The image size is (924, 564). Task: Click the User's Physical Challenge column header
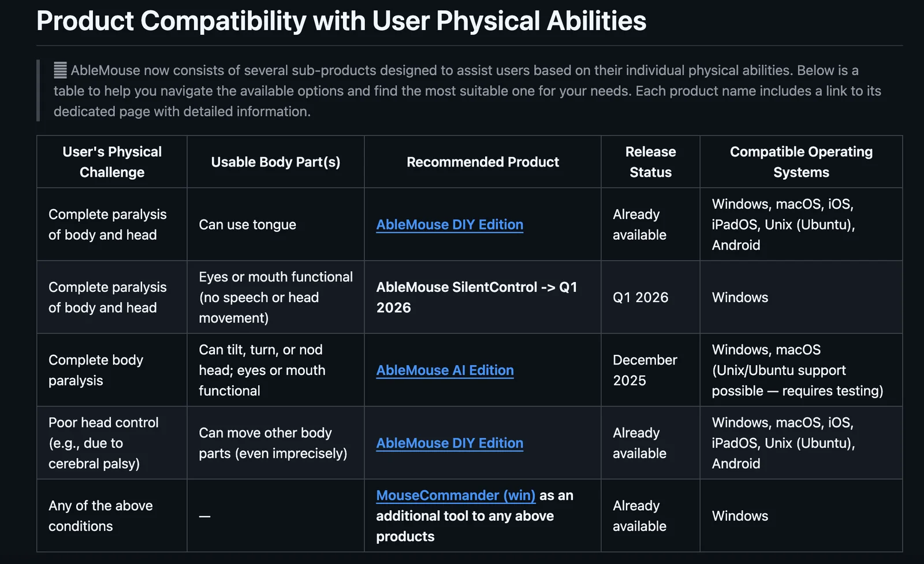pyautogui.click(x=112, y=162)
